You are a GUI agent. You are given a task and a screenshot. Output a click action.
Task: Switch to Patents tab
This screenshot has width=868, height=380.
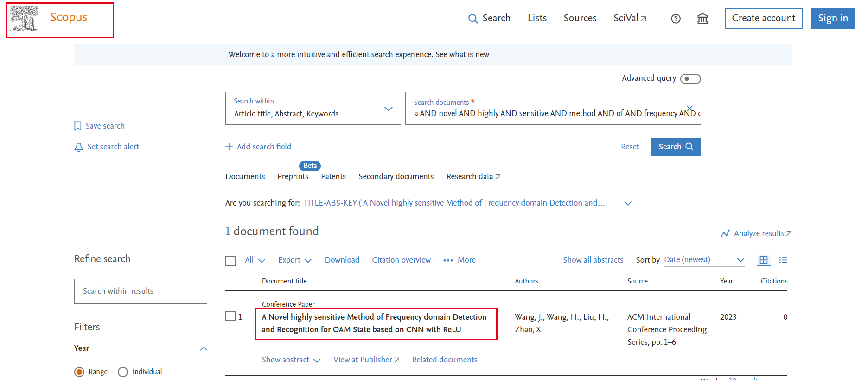pyautogui.click(x=333, y=176)
